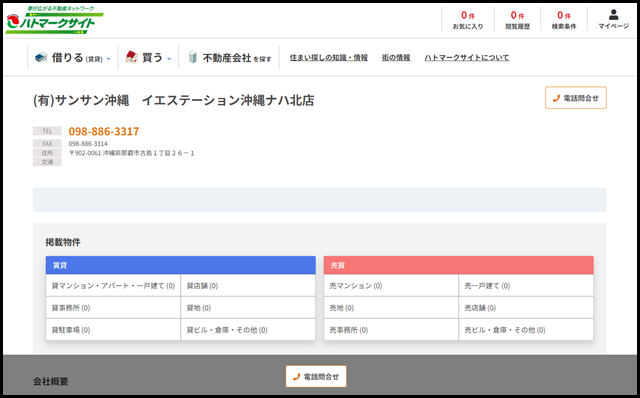This screenshot has width=640, height=398.
Task: Open 不動産会社を探す menu item
Action: click(x=230, y=58)
